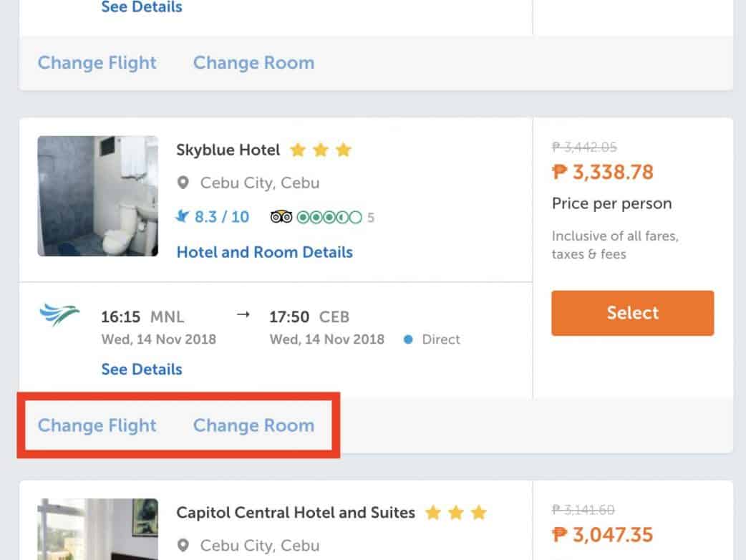Click the Capitol Central Hotel thumbnail image
This screenshot has height=560, width=746.
(97, 529)
